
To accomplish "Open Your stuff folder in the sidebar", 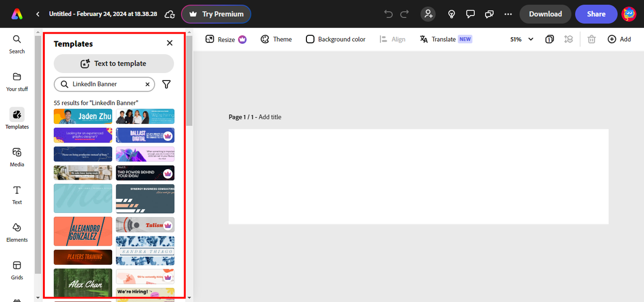I will 17,82.
